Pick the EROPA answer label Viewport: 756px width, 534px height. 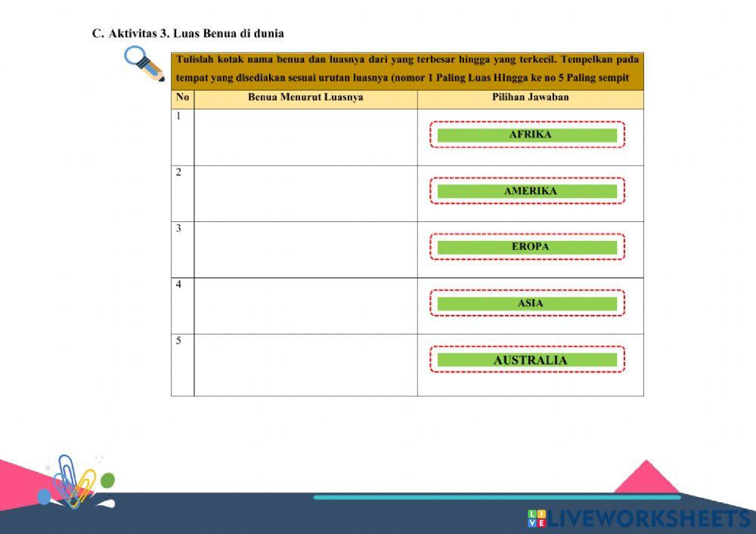(x=527, y=247)
